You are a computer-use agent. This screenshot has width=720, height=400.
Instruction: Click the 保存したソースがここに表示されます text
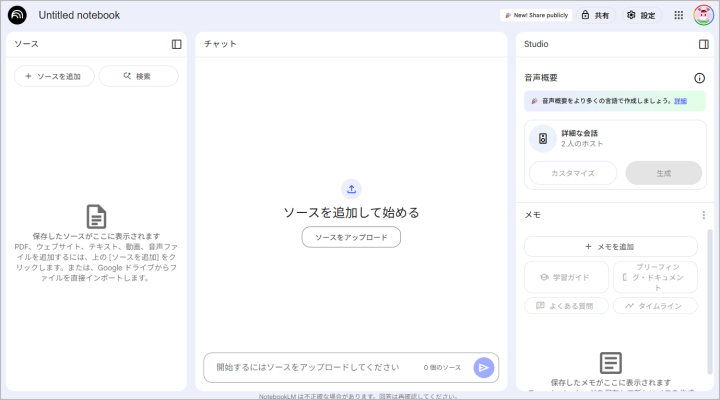point(96,236)
